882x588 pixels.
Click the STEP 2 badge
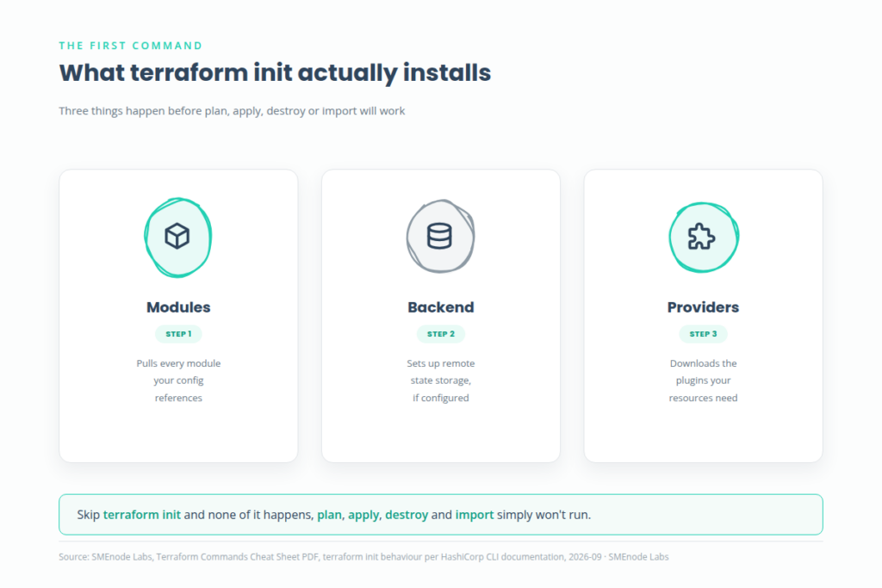[x=441, y=334]
